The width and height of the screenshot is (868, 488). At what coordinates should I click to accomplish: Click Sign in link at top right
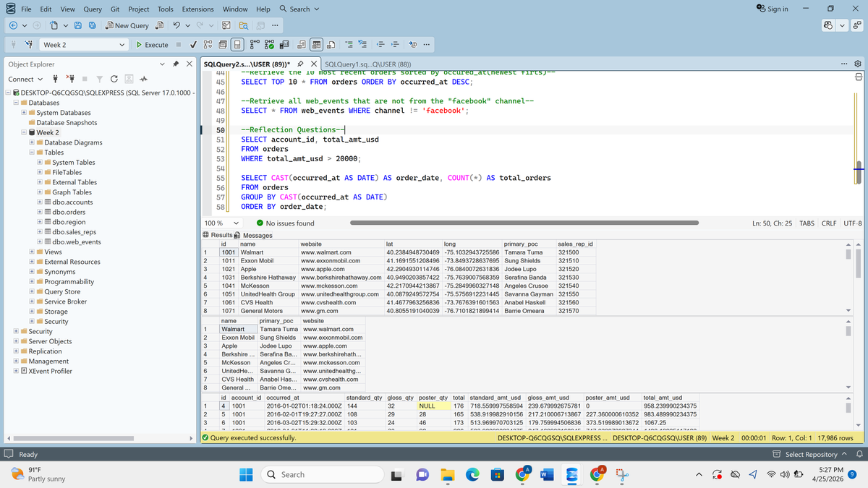[x=773, y=9]
